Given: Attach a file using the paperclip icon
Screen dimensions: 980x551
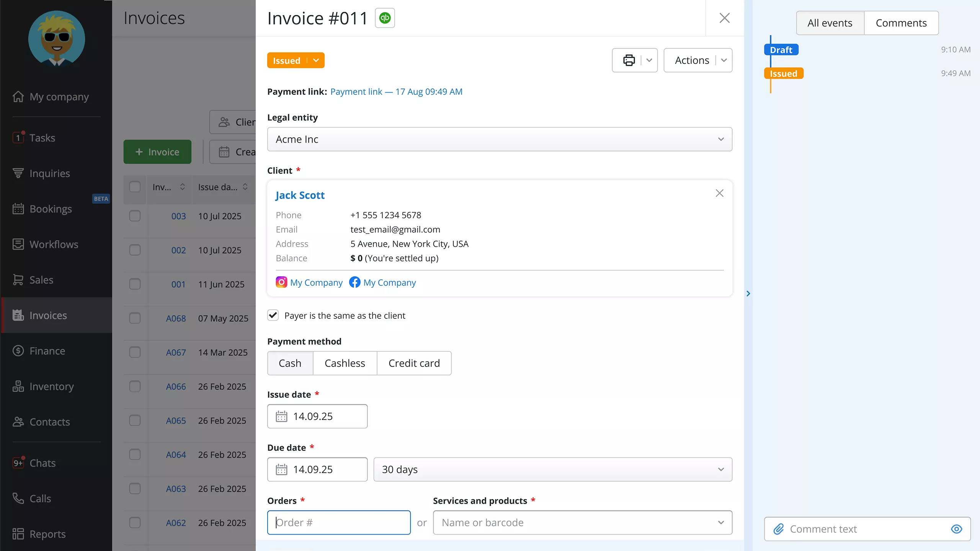Looking at the screenshot, I should point(780,529).
